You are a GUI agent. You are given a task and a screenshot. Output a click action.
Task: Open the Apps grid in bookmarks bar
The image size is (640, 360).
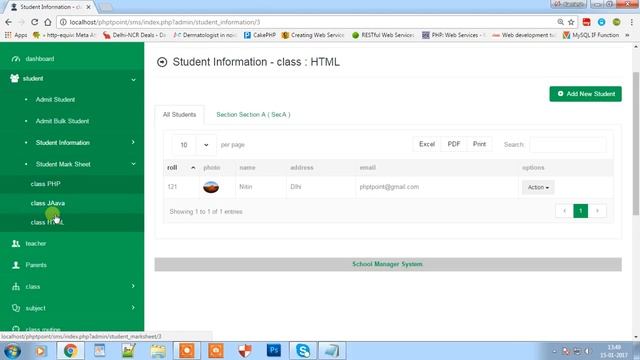click(x=16, y=35)
